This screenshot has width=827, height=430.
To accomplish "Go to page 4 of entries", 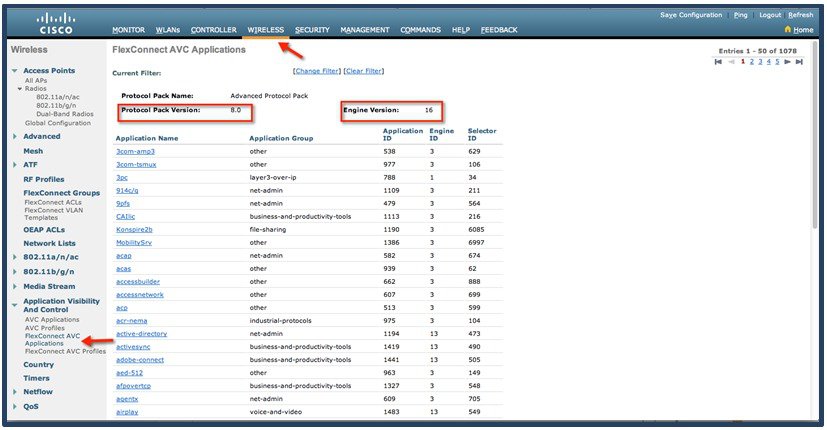I will pyautogui.click(x=768, y=62).
